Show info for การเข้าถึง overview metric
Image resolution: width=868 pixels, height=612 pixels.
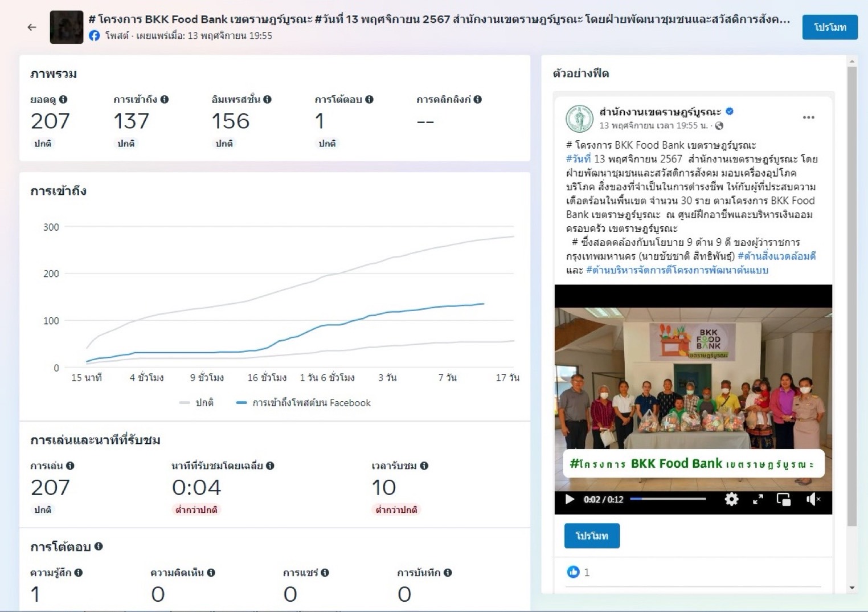click(165, 99)
